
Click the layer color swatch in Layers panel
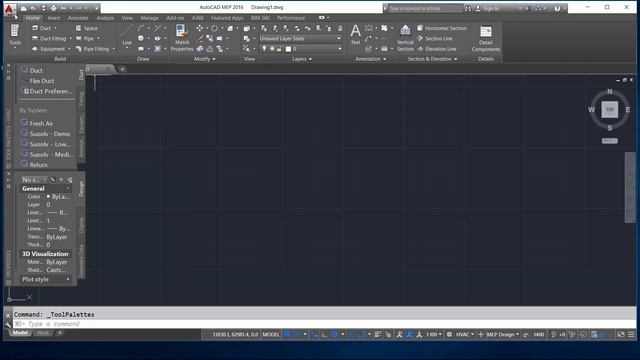point(288,49)
